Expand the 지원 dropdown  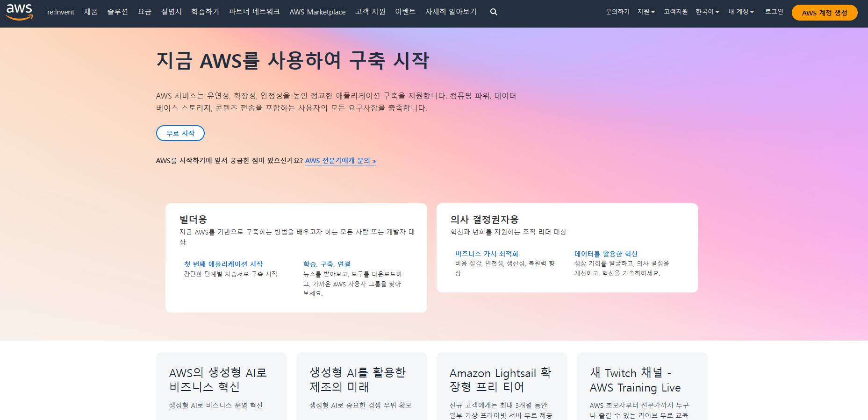coord(646,12)
